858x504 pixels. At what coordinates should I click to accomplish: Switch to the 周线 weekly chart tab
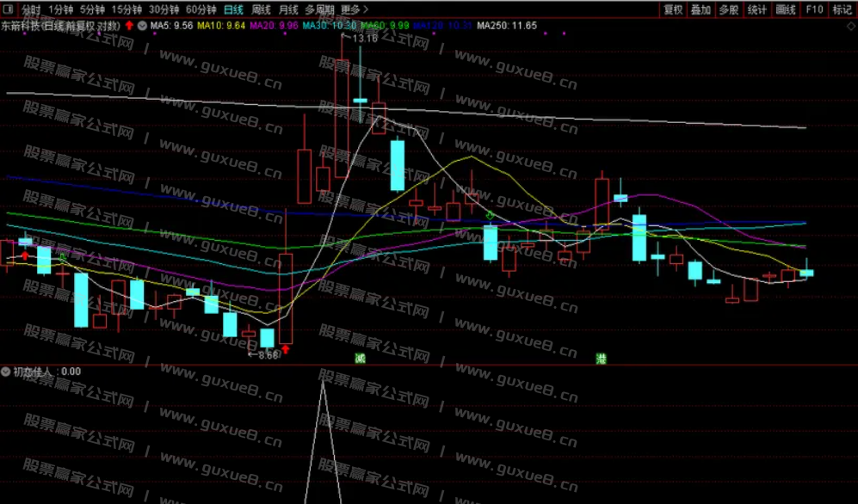261,9
